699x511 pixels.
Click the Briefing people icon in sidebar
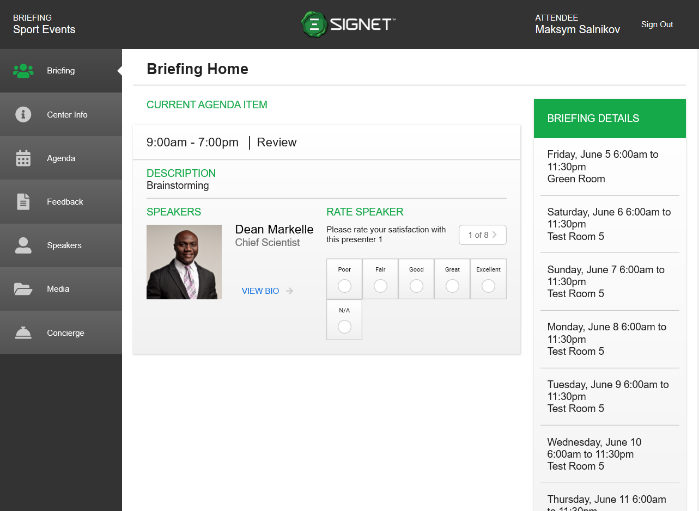click(23, 71)
